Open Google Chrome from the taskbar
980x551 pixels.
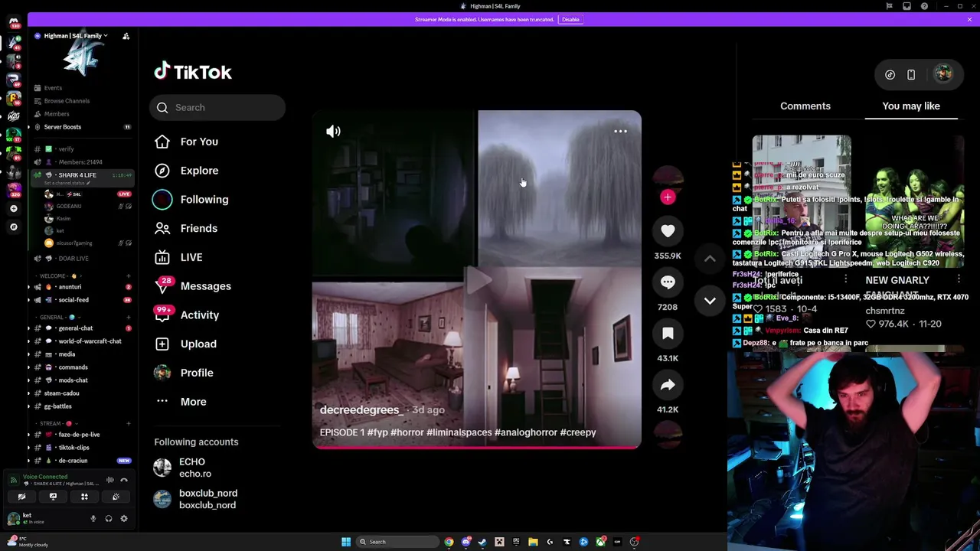(449, 542)
